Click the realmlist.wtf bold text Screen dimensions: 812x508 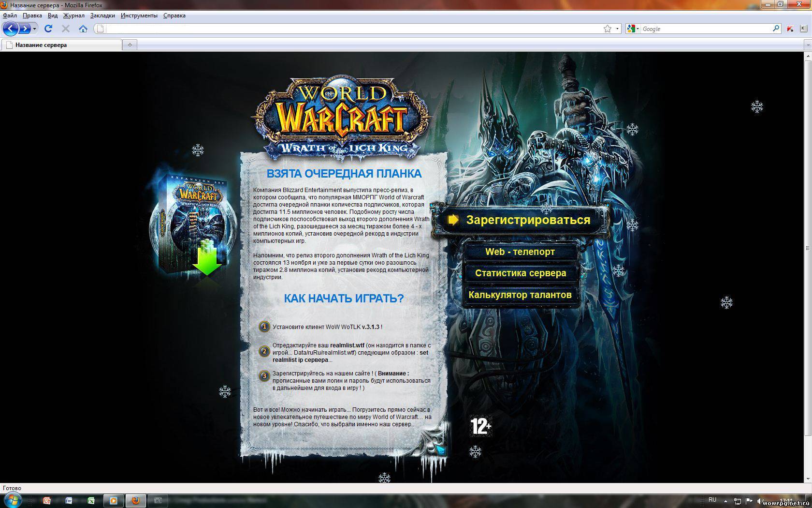tap(347, 345)
